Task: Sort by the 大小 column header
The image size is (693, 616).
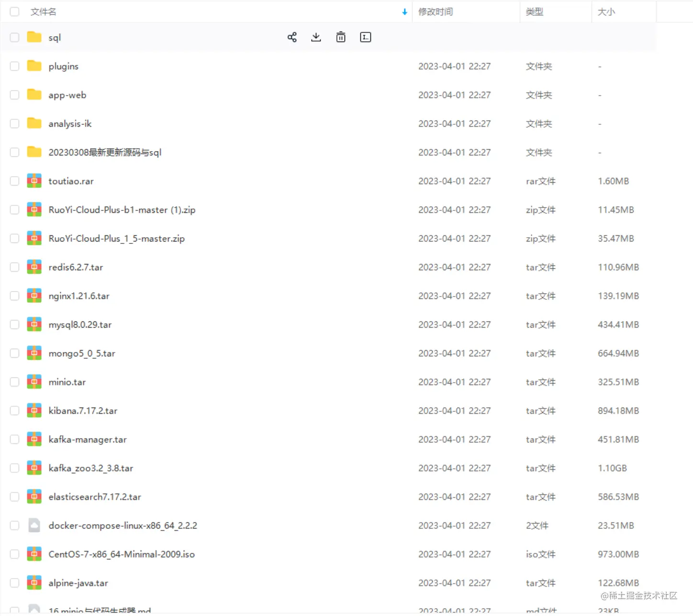Action: [x=606, y=12]
